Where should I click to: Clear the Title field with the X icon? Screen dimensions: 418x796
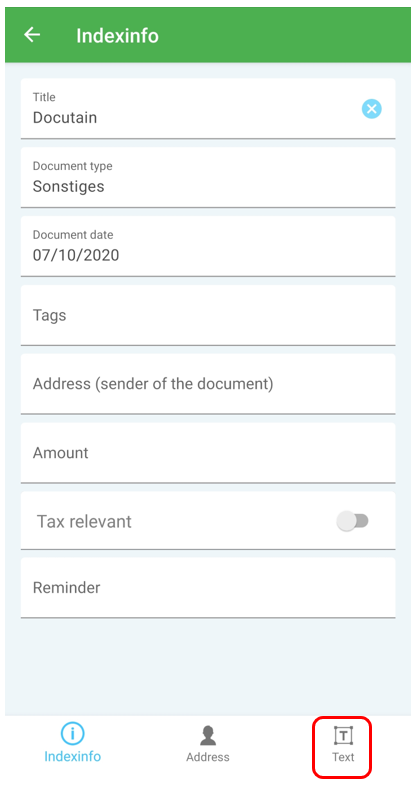(371, 109)
